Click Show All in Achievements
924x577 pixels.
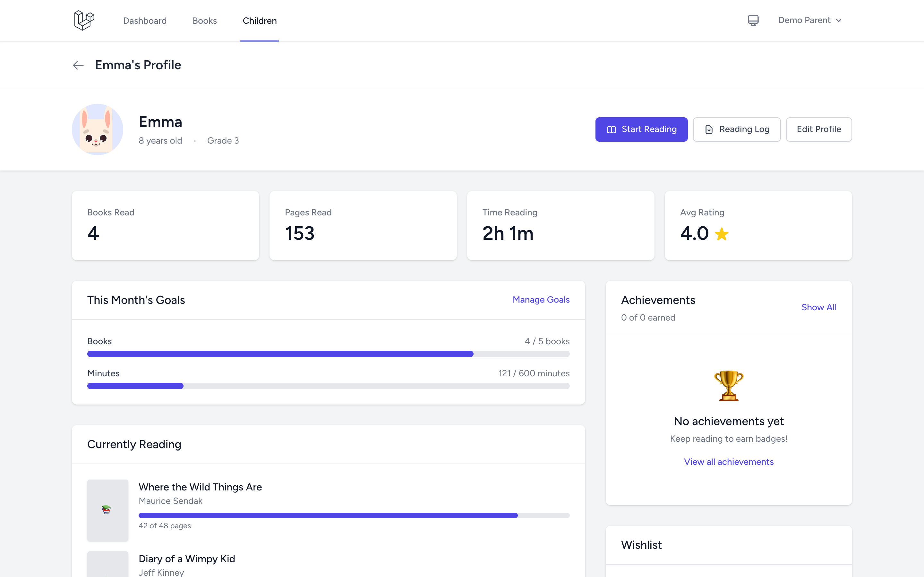point(819,307)
